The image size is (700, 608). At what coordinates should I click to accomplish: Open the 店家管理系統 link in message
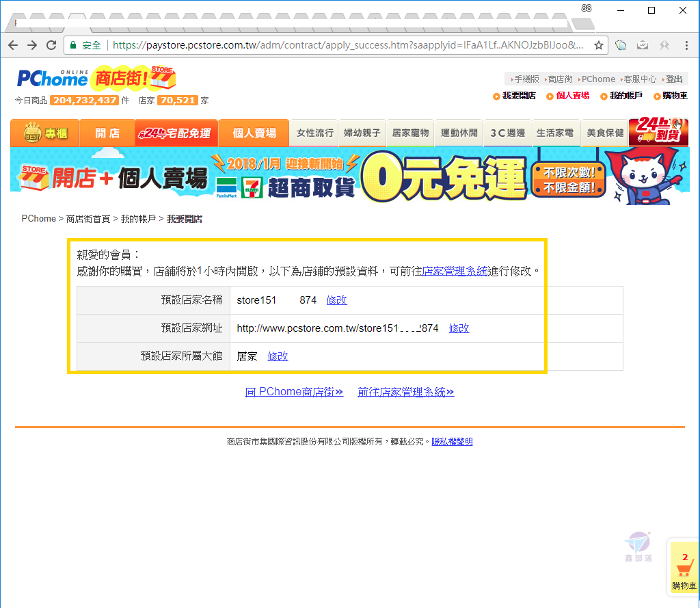(455, 271)
